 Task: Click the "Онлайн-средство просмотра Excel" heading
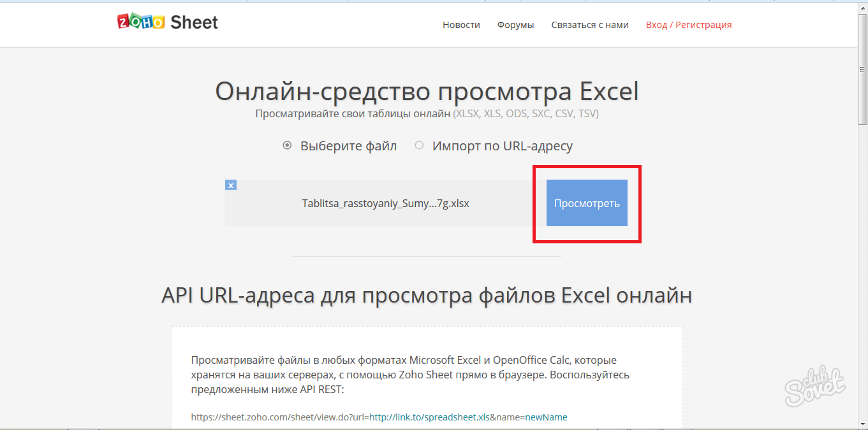click(x=427, y=92)
